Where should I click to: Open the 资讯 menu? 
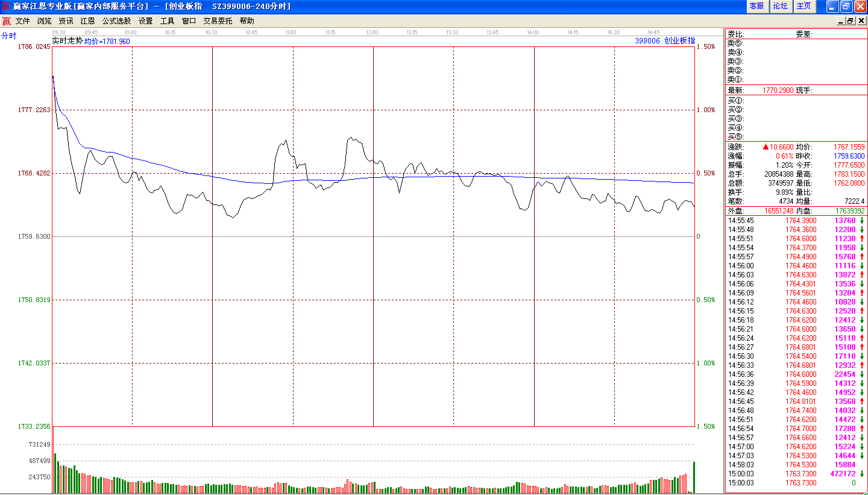coord(66,20)
